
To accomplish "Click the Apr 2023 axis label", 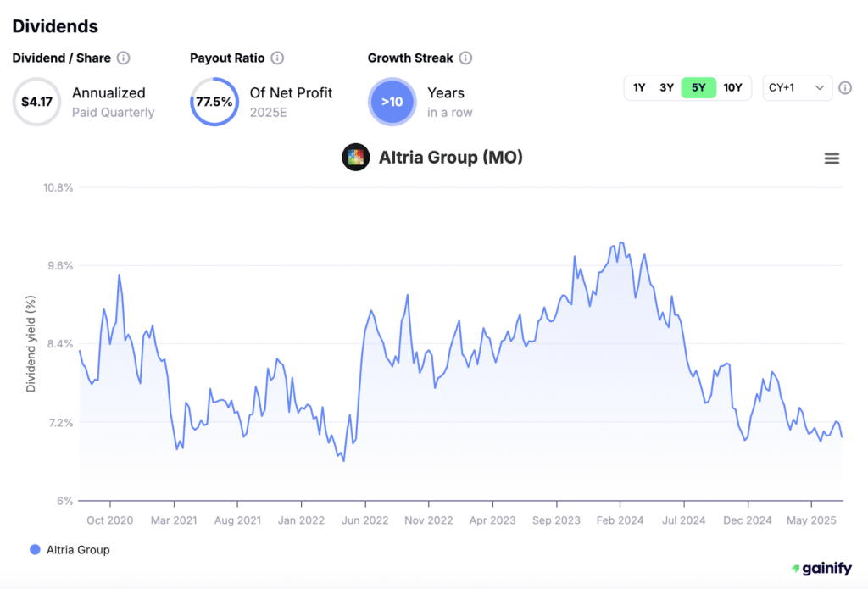I will point(492,520).
